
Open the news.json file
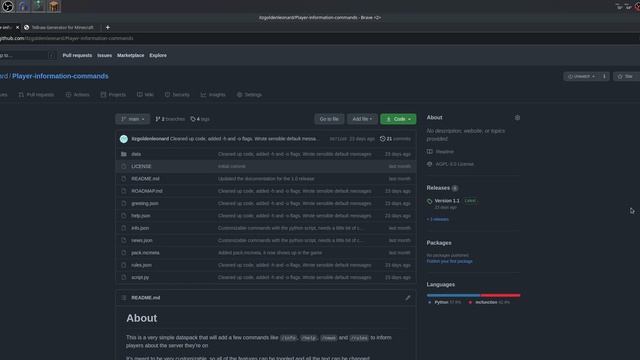point(142,240)
